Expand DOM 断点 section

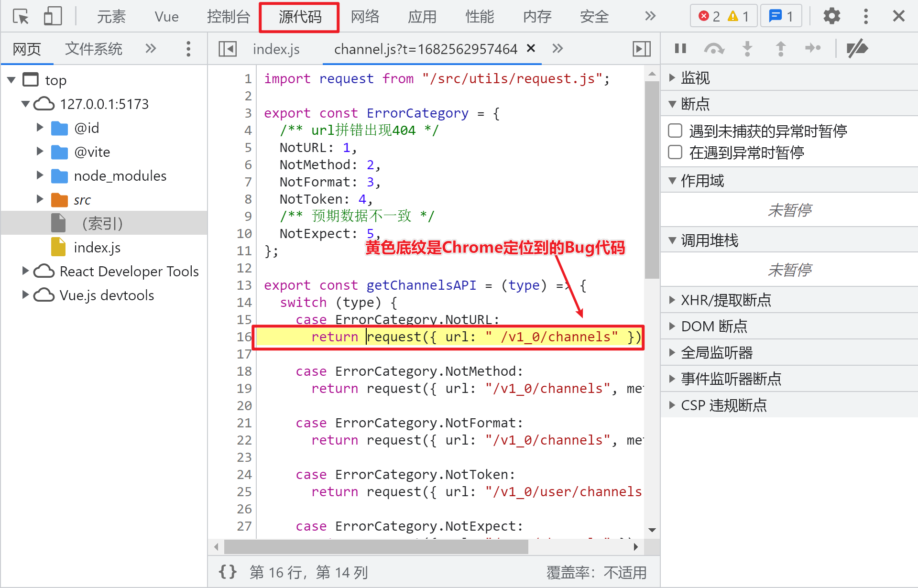(789, 327)
